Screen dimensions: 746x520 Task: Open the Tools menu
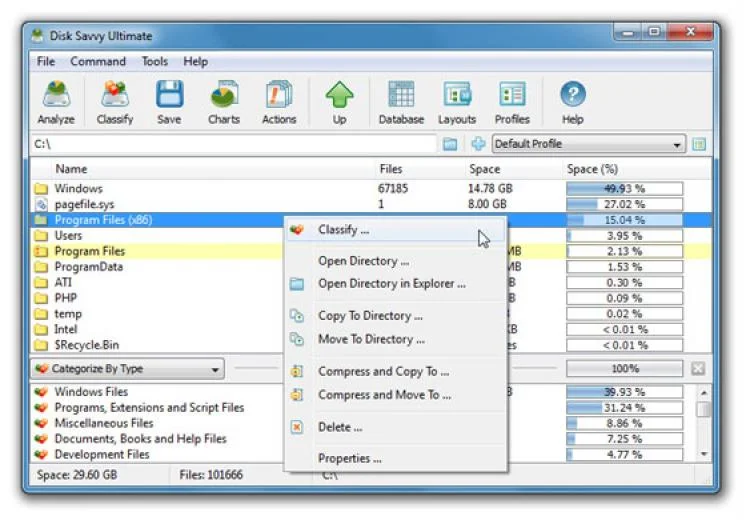pos(155,62)
